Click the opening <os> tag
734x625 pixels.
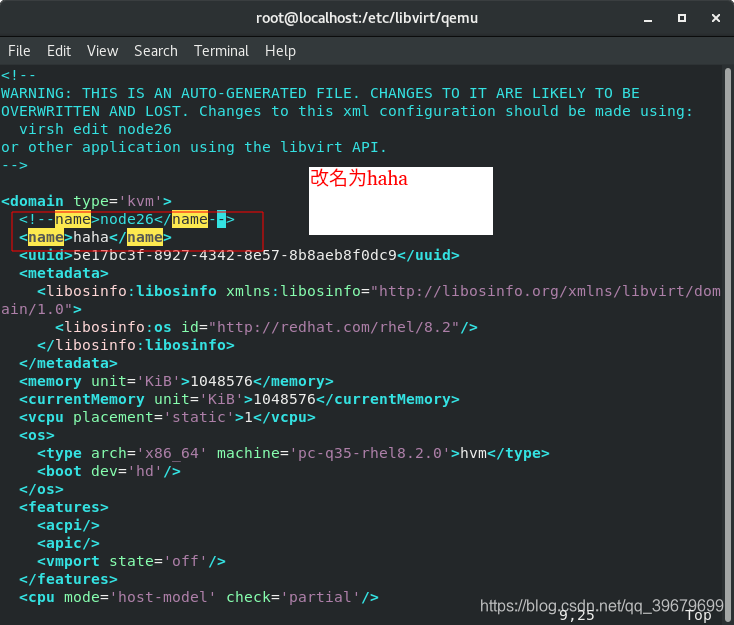[x=37, y=435]
